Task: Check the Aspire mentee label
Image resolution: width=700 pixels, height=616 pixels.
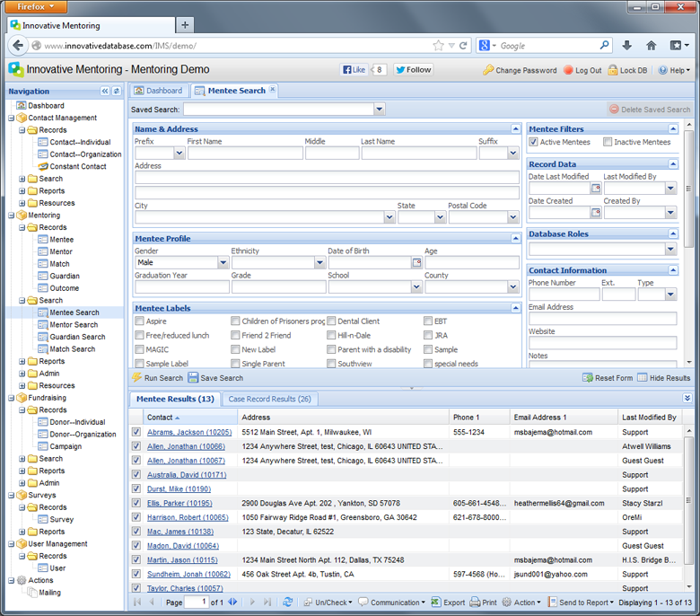Action: [139, 321]
